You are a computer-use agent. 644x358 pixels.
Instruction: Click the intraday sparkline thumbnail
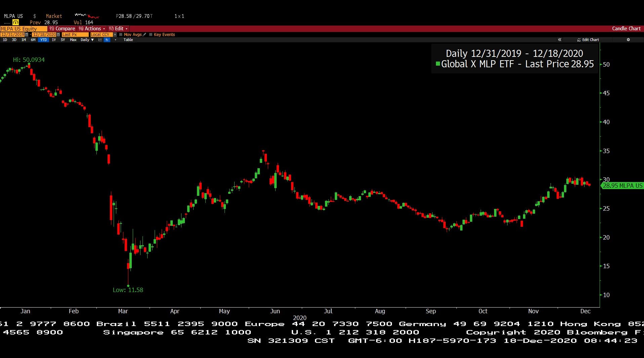(87, 16)
